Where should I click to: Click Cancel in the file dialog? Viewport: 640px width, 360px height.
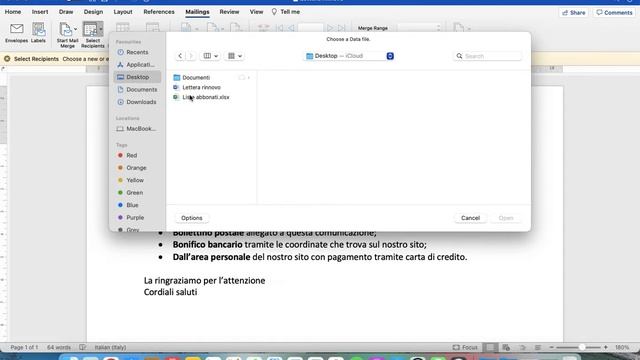click(x=470, y=218)
